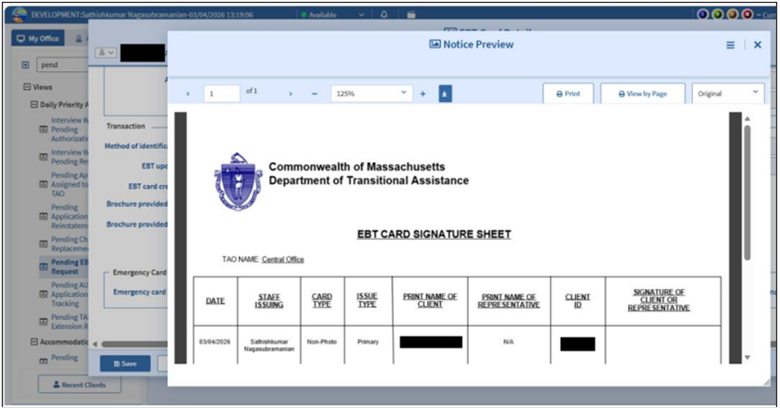Click the red round status icon
780x408 pixels.
coord(747,14)
